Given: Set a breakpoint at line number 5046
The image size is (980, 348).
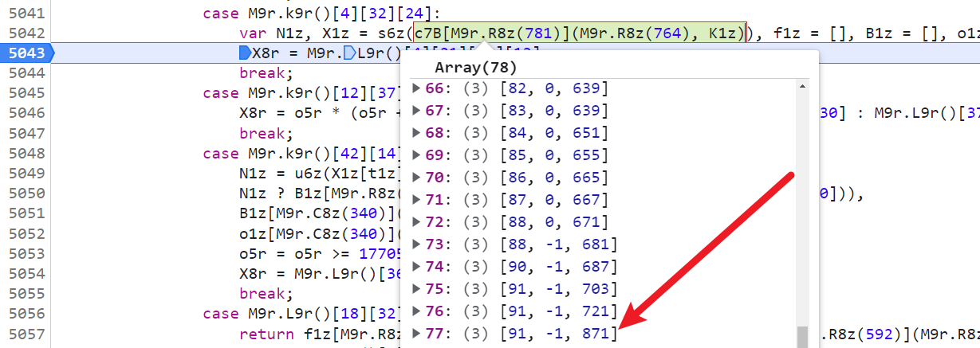Looking at the screenshot, I should [x=24, y=113].
